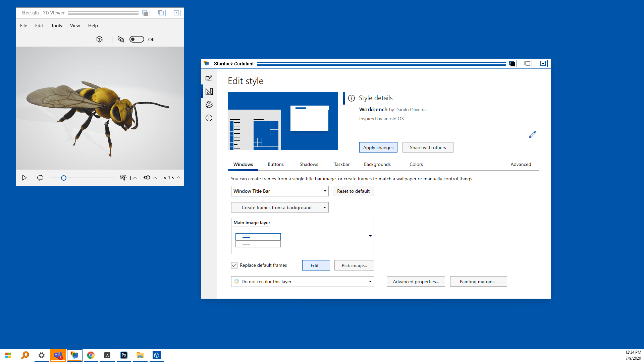This screenshot has width=644, height=362.
Task: Open the 3D model inspector icon in 3D Viewer
Action: (100, 39)
